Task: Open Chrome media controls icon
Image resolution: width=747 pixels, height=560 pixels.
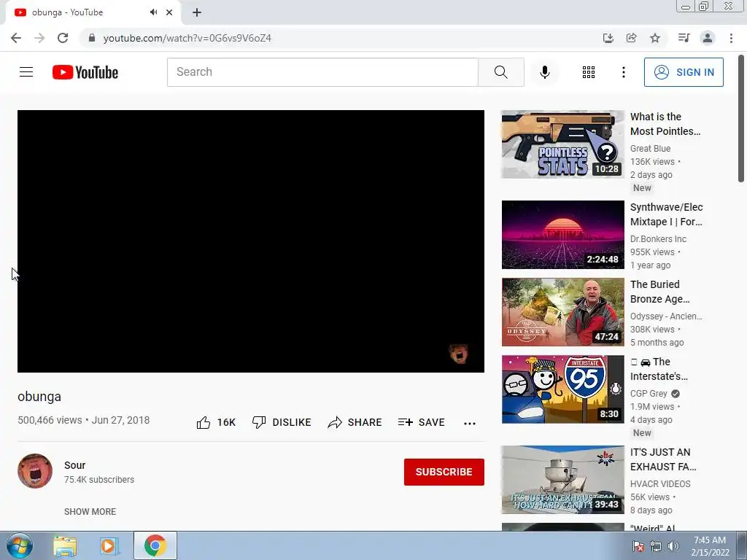Action: (684, 38)
